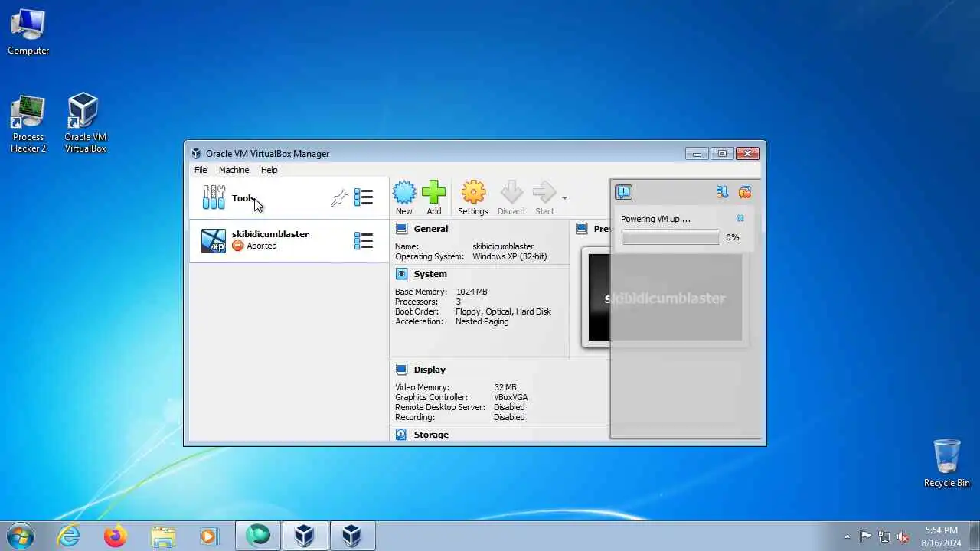This screenshot has height=551, width=980.
Task: Click Base Memory value 1024 MB
Action: click(472, 292)
